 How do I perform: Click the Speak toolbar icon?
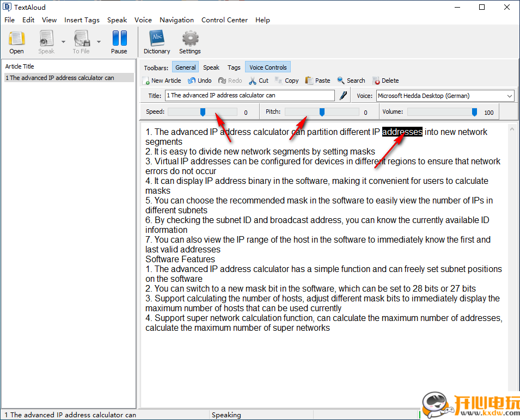point(46,42)
